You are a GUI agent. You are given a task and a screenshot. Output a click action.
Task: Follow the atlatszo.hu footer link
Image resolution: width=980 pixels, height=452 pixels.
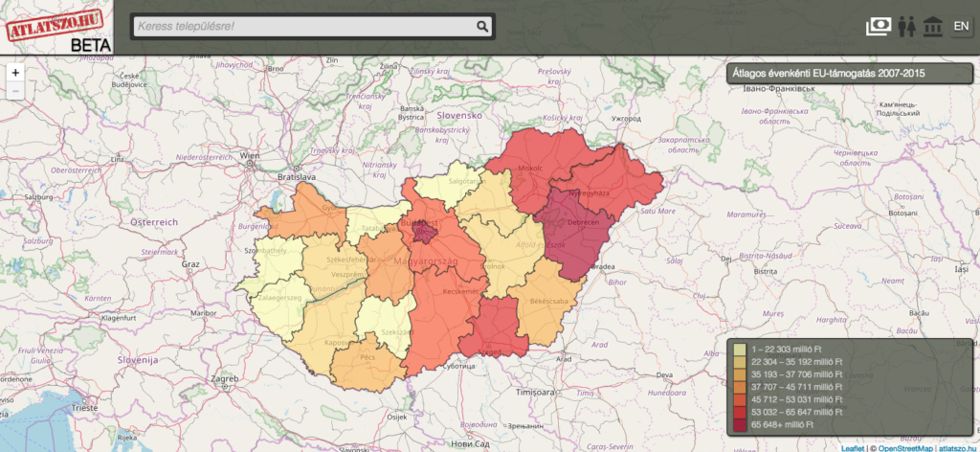tap(957, 446)
